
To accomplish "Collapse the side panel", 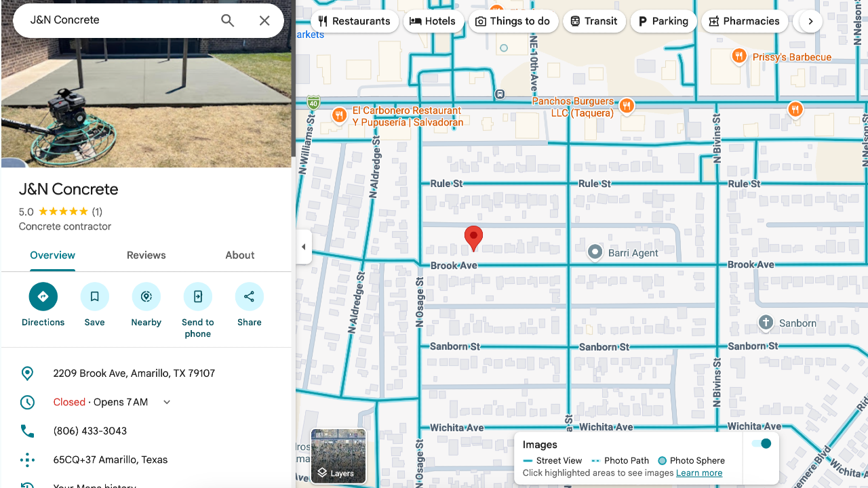I will coord(303,247).
